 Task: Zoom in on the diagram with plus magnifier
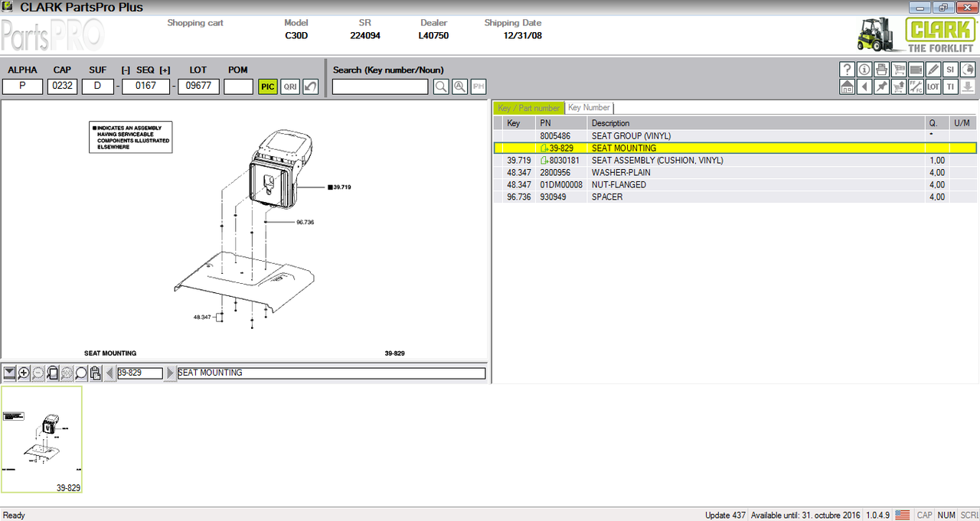(x=24, y=373)
